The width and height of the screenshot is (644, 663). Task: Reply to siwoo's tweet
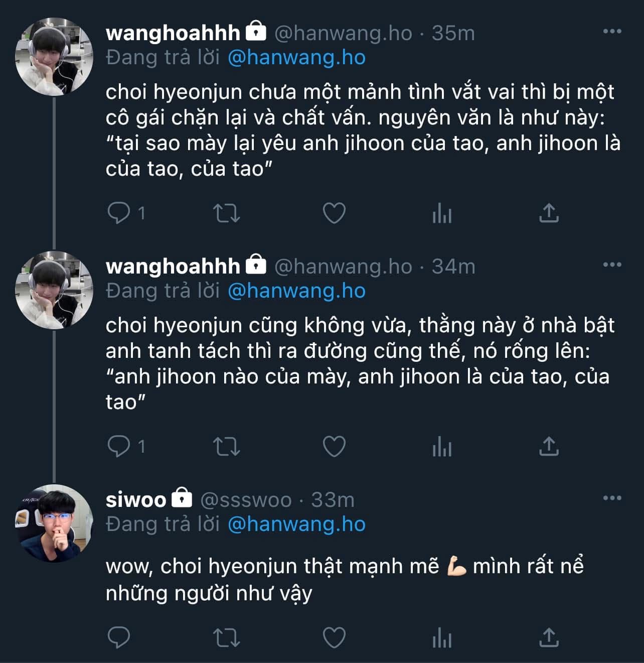tap(119, 638)
